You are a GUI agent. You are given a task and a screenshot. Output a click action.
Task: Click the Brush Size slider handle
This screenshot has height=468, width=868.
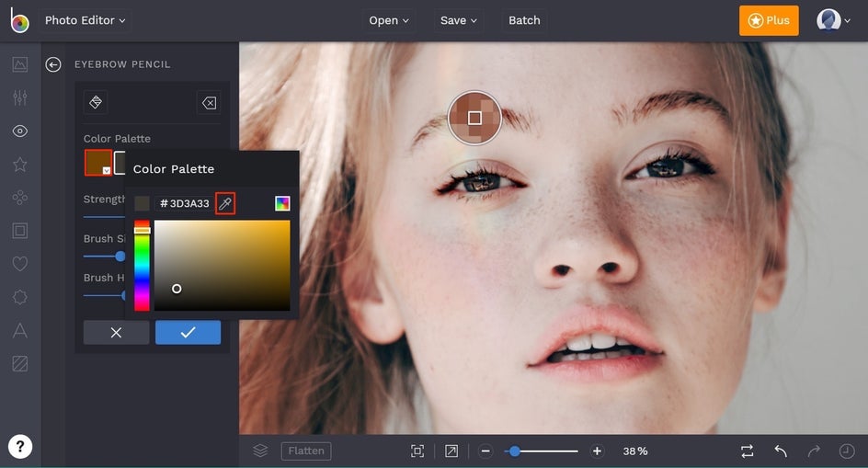[x=120, y=257]
